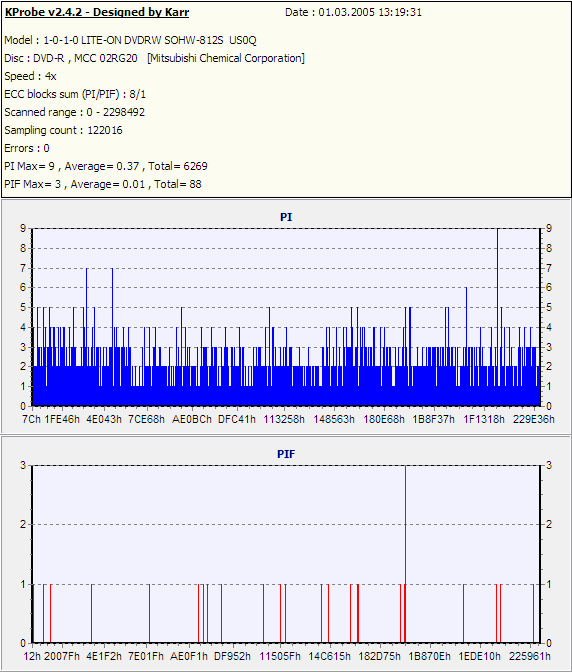Screen dimensions: 572x672
Task: Click the PIF chart title
Action: (286, 454)
